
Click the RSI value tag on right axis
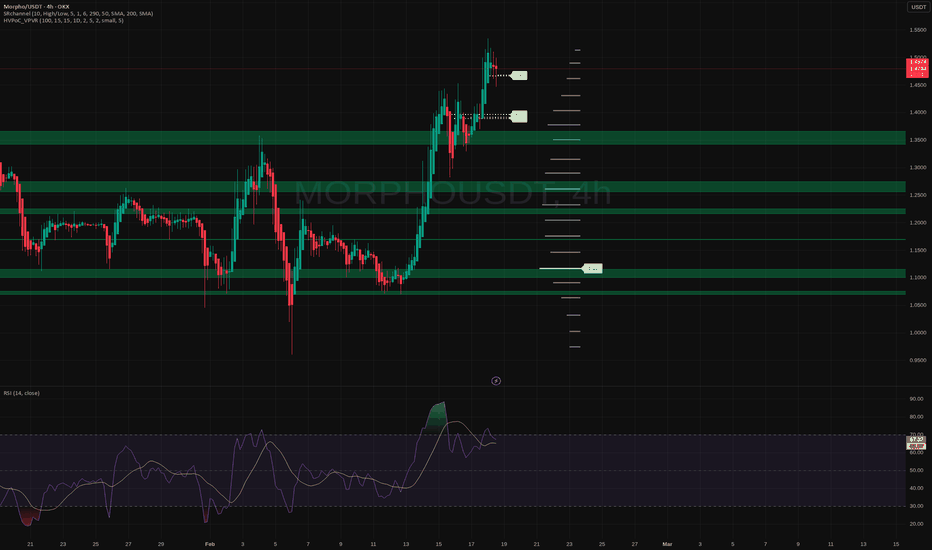[918, 441]
